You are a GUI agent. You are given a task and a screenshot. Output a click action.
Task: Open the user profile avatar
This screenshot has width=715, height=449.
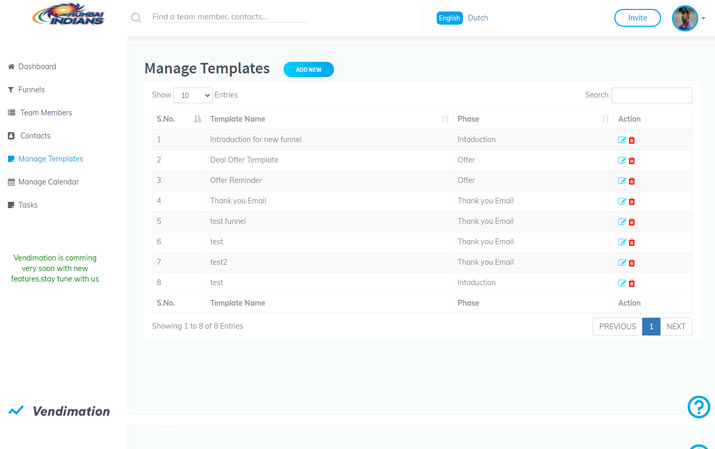point(685,18)
